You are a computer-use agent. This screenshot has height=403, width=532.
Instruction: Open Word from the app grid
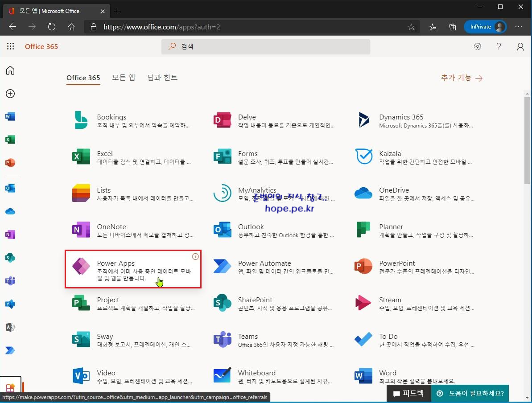click(x=363, y=375)
